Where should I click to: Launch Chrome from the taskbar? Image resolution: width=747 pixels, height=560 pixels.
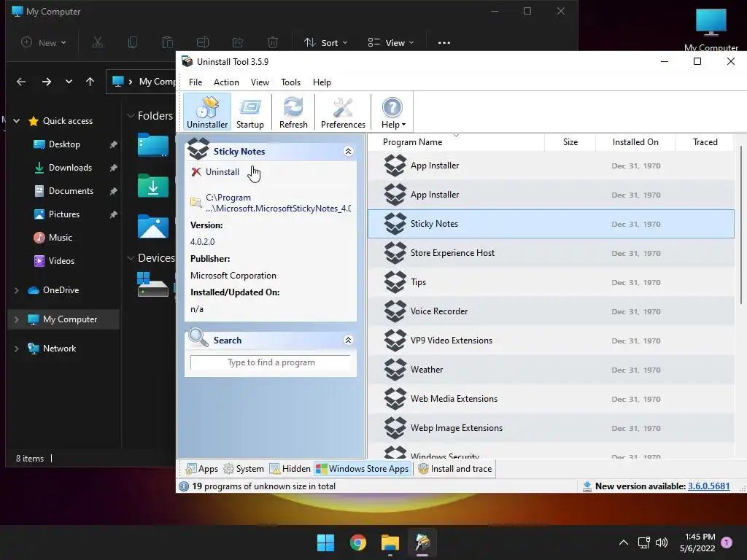point(357,542)
